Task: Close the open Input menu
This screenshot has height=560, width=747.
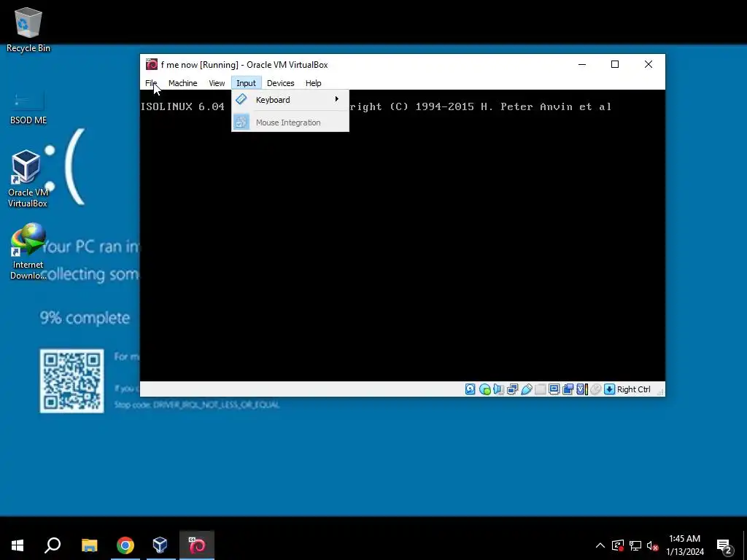Action: 247,83
